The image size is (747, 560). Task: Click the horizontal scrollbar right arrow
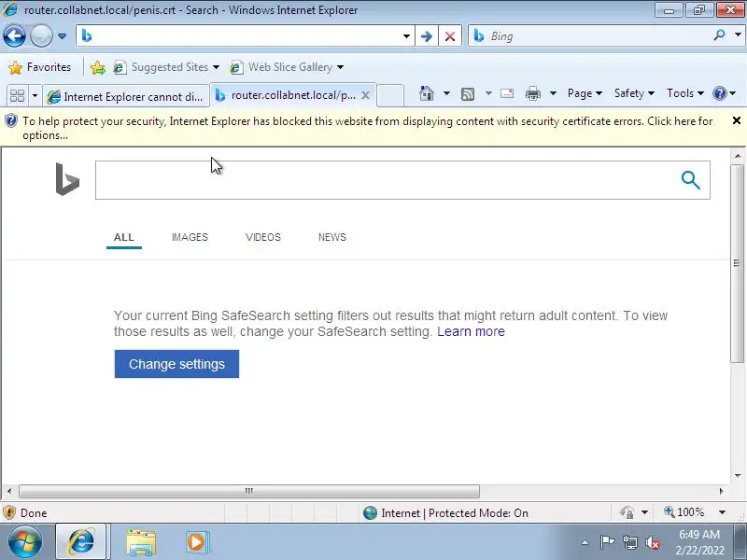coord(721,491)
